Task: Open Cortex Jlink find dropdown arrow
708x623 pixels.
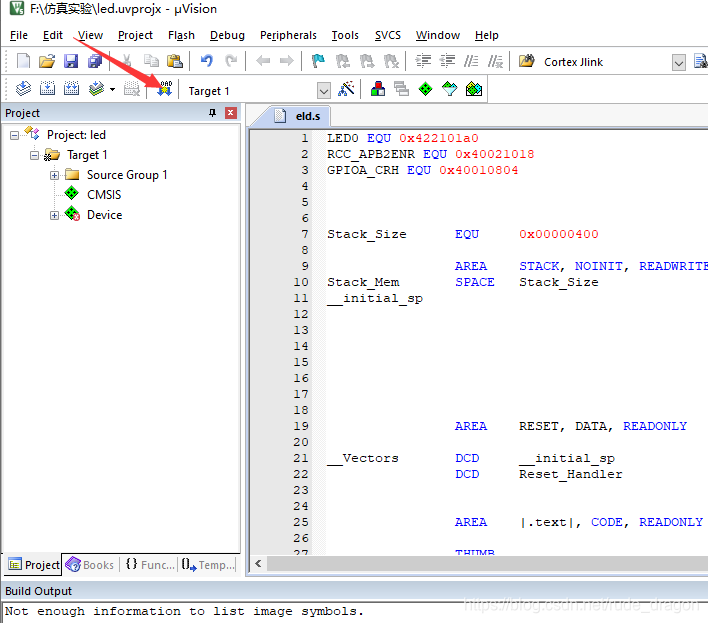Action: click(x=679, y=62)
